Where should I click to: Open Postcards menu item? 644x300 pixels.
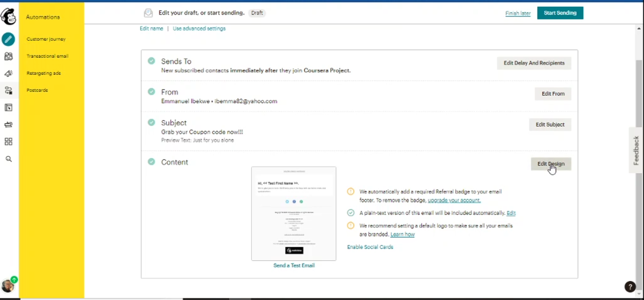click(37, 90)
